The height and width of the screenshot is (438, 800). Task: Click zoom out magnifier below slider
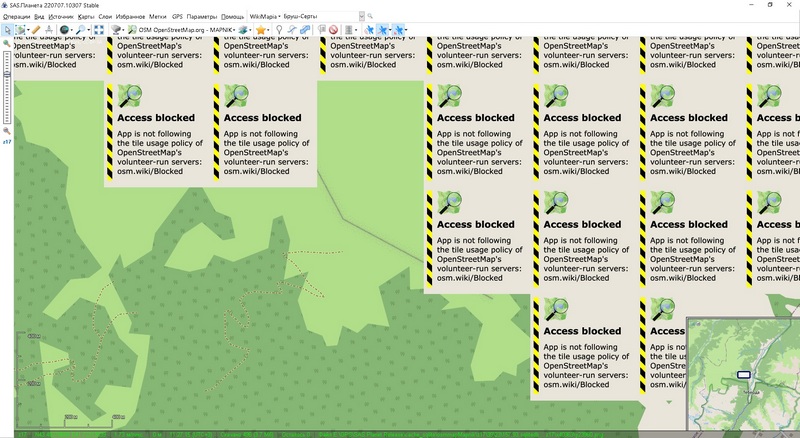(7, 130)
